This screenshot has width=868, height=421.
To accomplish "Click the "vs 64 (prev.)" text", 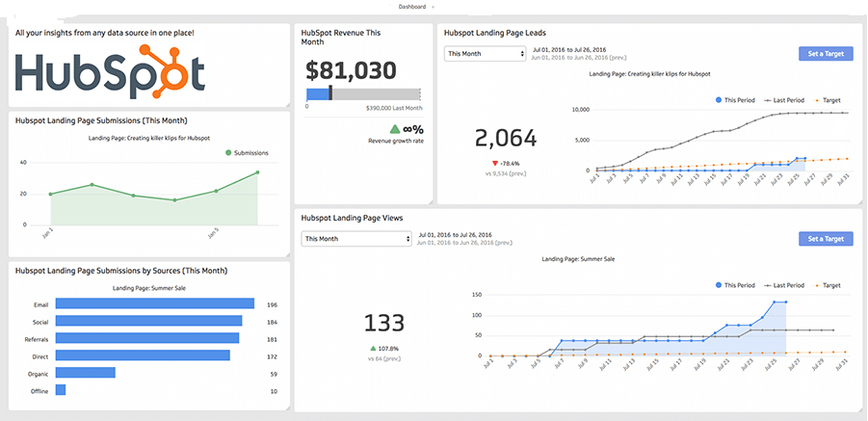I will point(383,359).
